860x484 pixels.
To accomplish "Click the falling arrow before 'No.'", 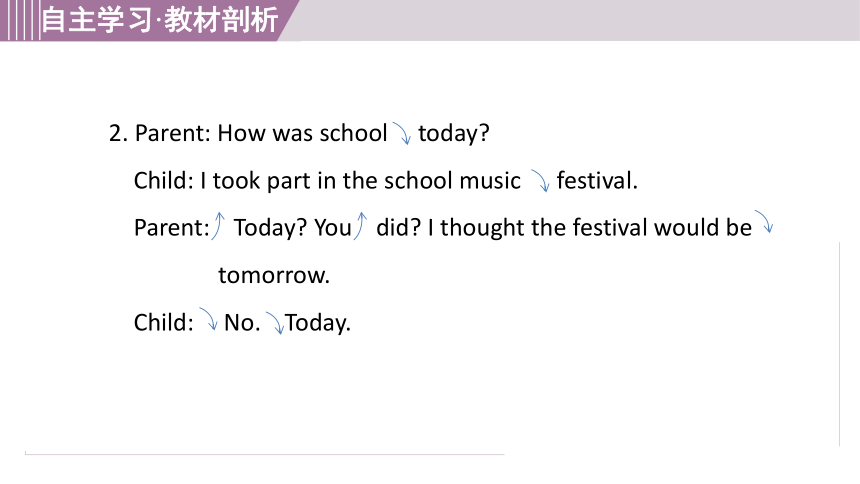I will coord(208,319).
